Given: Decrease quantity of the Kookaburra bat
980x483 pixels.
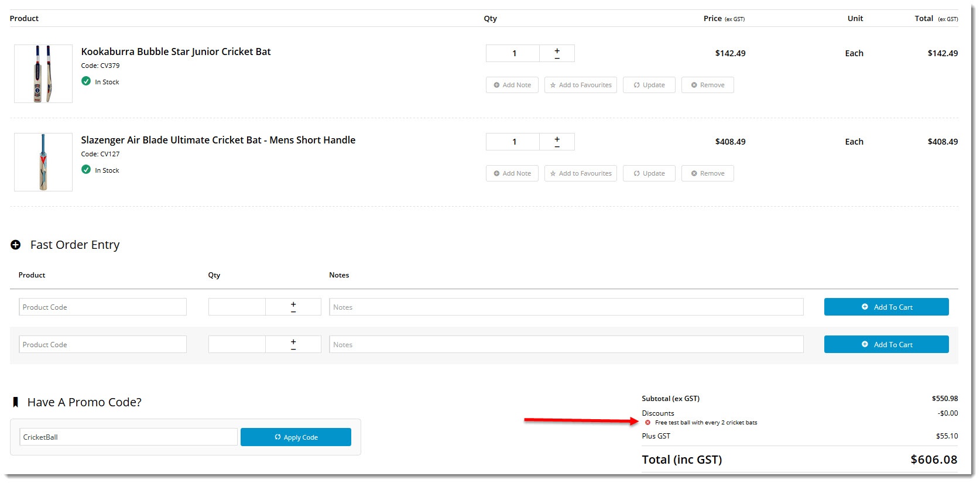Looking at the screenshot, I should pyautogui.click(x=557, y=57).
